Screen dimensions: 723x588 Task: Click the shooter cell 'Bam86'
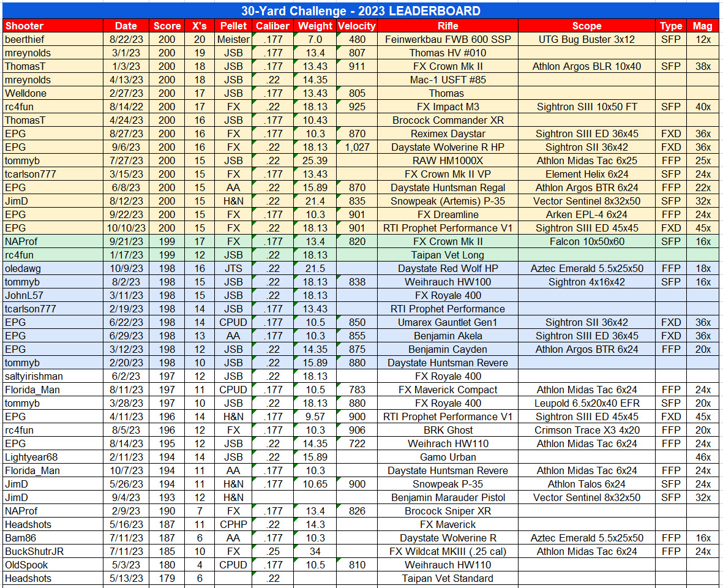(53, 538)
